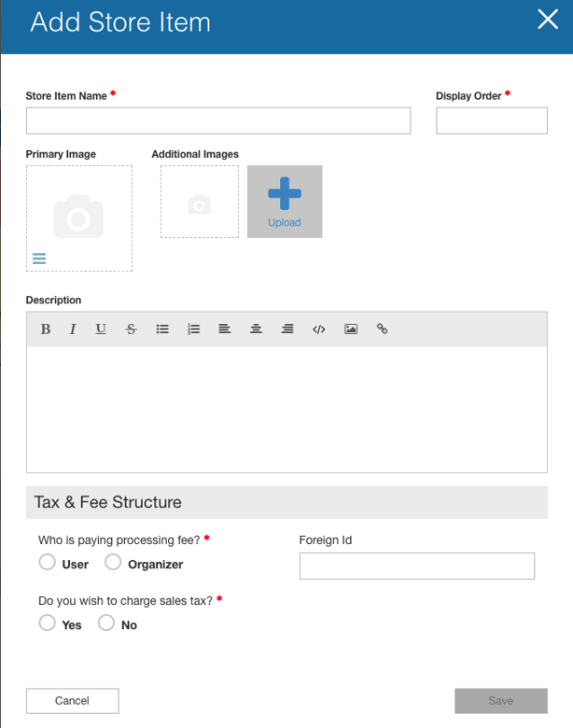Click the Upload additional images button
Viewport: 573px width, 728px height.
[285, 202]
